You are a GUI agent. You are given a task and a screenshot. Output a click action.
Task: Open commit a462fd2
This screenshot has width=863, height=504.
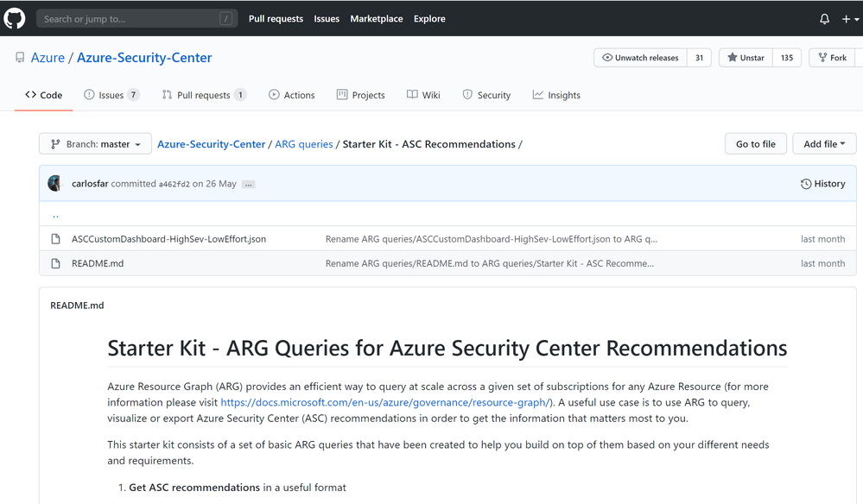(x=174, y=184)
